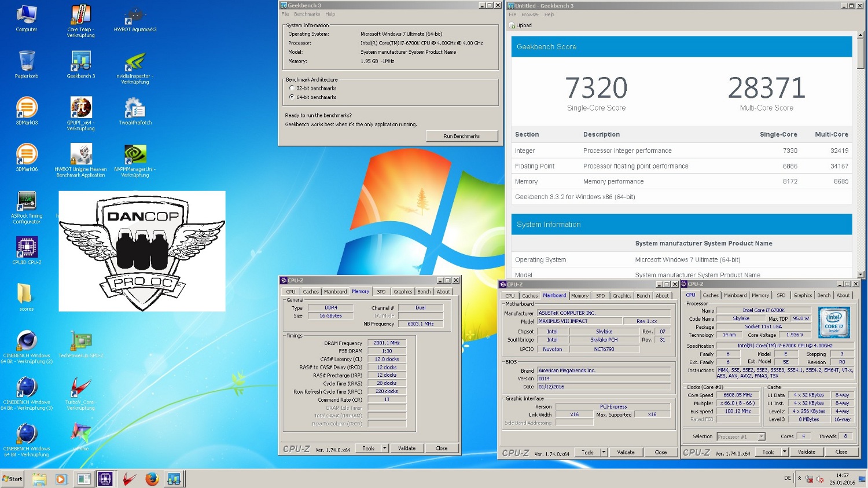This screenshot has height=488, width=868.
Task: Switch to Bench tab in processor CPU-Z window
Action: [x=824, y=295]
